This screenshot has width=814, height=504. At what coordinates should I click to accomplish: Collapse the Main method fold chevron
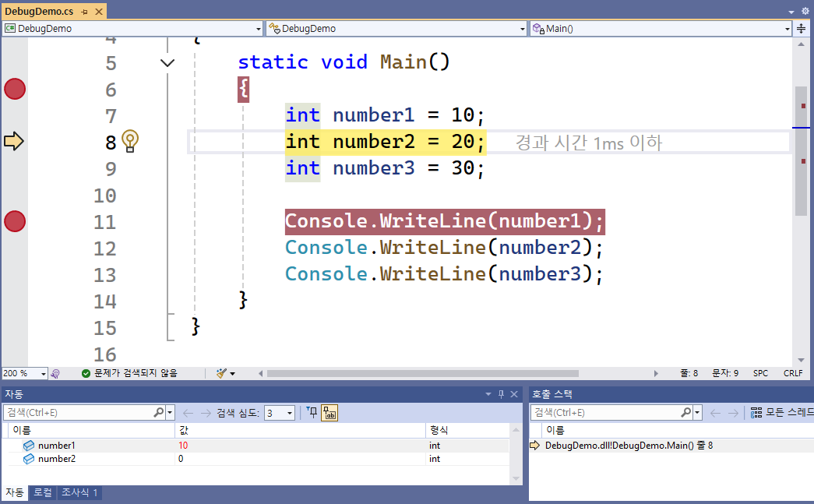[x=167, y=63]
